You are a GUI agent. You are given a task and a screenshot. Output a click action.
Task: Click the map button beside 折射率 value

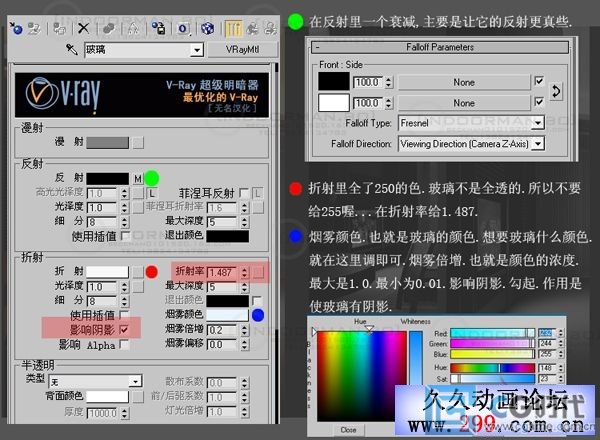tap(258, 272)
